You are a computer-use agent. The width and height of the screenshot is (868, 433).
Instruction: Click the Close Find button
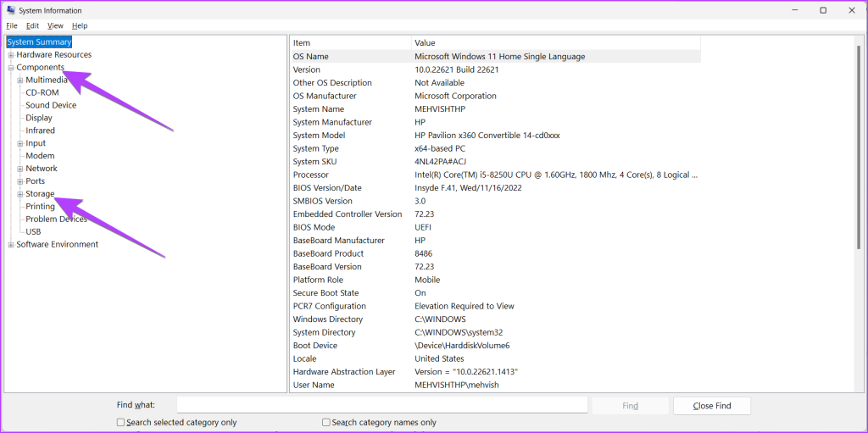pyautogui.click(x=712, y=406)
